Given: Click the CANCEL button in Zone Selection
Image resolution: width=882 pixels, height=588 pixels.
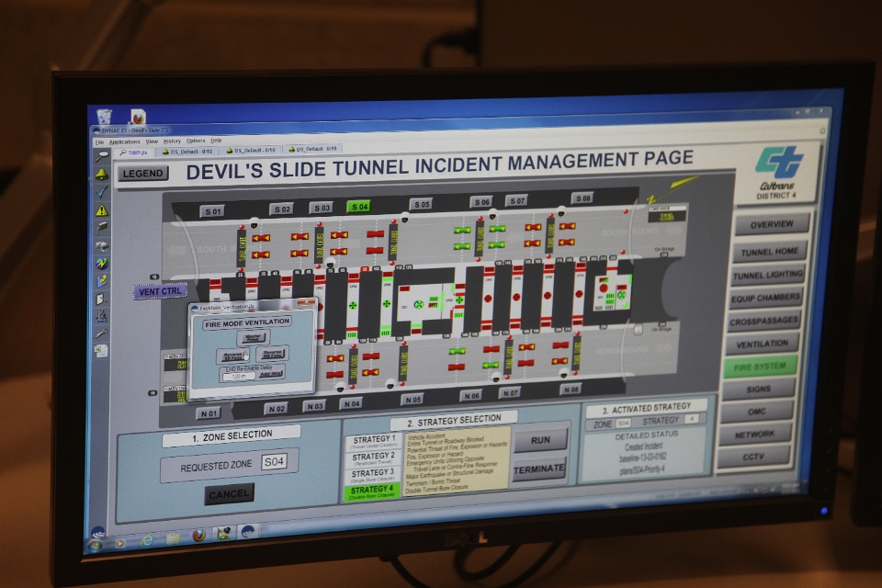Looking at the screenshot, I should click(229, 494).
